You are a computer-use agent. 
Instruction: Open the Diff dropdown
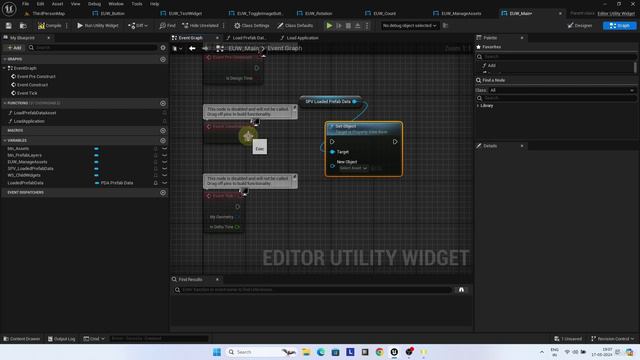138,26
